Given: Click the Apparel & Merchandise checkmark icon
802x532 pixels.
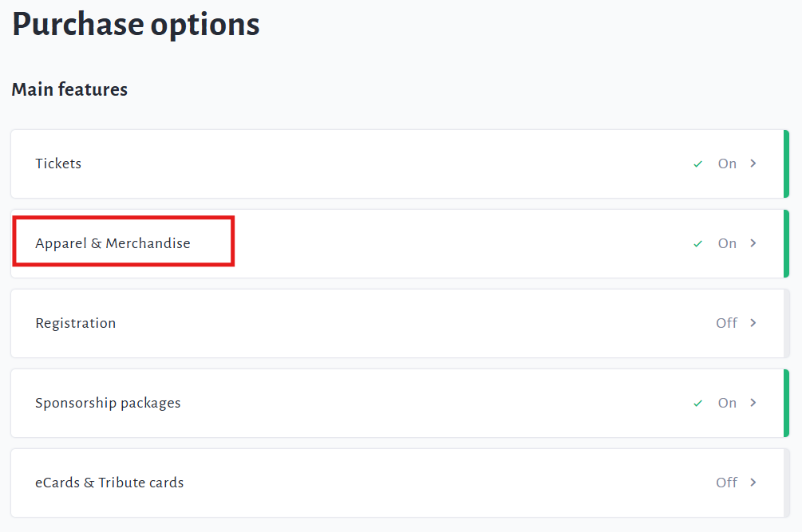Looking at the screenshot, I should [x=698, y=244].
